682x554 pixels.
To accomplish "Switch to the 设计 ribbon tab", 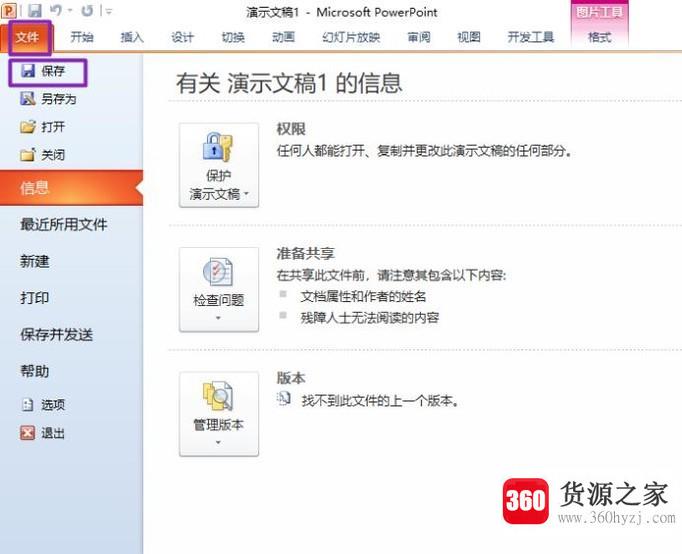I will click(182, 37).
